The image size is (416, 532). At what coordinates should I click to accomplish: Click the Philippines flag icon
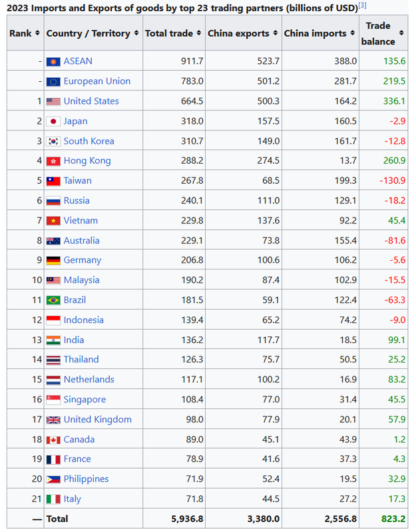click(53, 479)
